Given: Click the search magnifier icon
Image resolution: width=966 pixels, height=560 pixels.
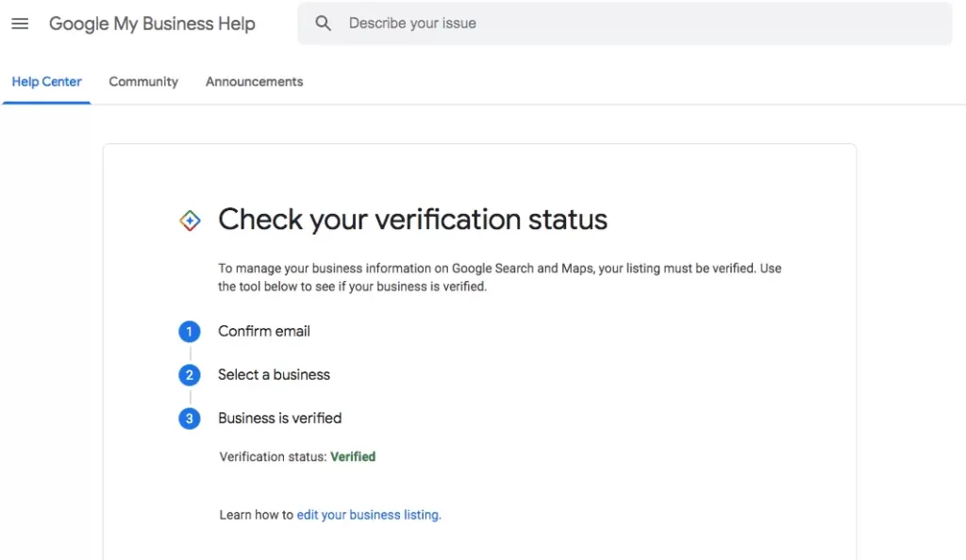Looking at the screenshot, I should click(323, 24).
